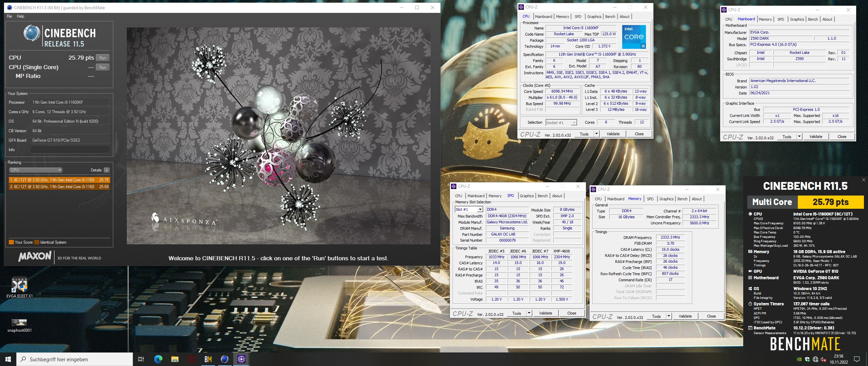The width and height of the screenshot is (868, 366).
Task: Open the SPD tab in the CPU-Z Mainboard window
Action: pyautogui.click(x=781, y=19)
